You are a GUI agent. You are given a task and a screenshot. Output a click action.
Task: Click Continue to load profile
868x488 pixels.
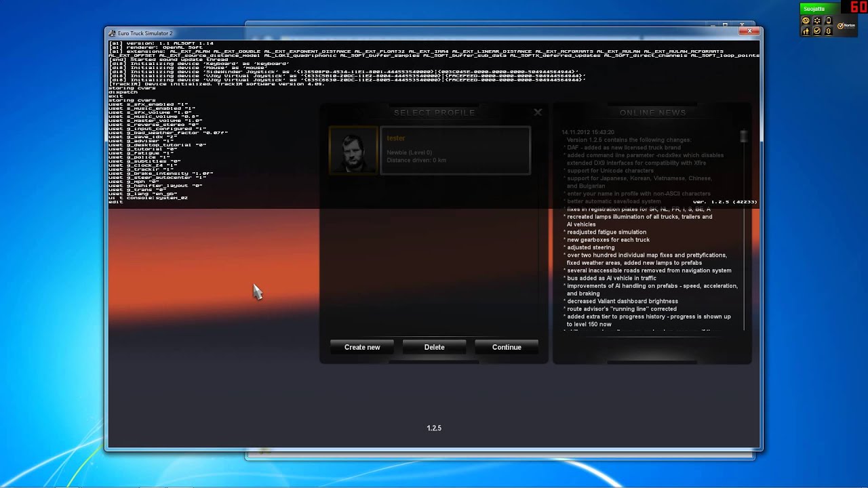click(x=507, y=347)
